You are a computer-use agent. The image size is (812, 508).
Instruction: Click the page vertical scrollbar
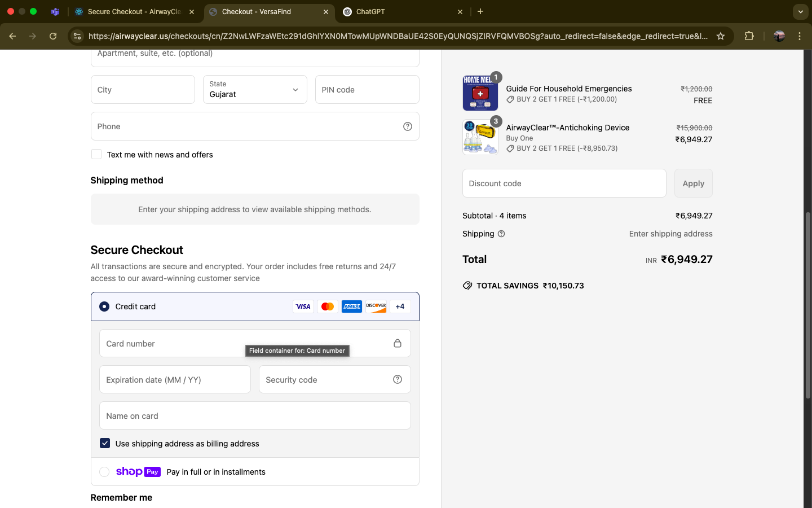[x=807, y=305]
